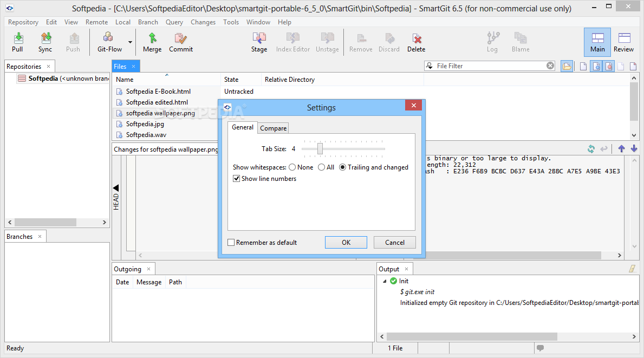Close the Settings dialog with X
The image size is (644, 358).
point(414,106)
